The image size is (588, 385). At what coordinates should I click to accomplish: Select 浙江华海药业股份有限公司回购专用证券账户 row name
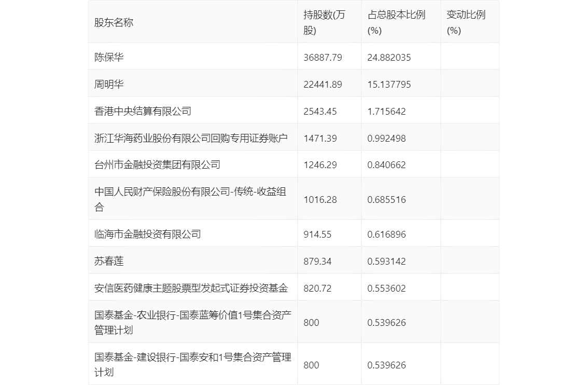[191, 138]
